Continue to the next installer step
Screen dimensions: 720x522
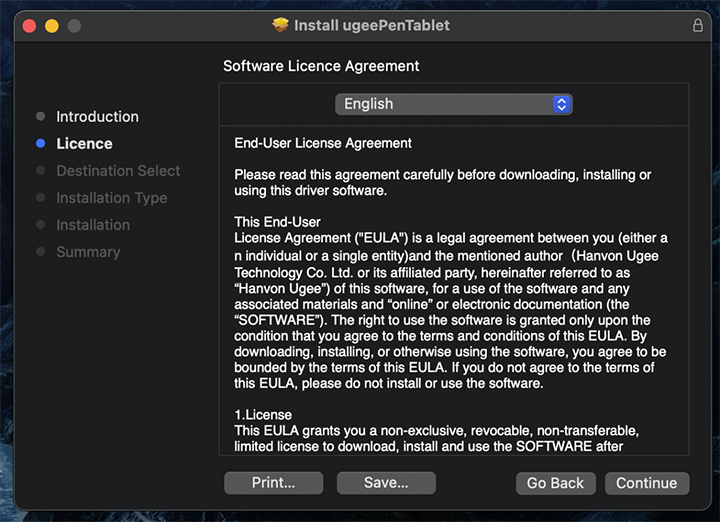[646, 483]
